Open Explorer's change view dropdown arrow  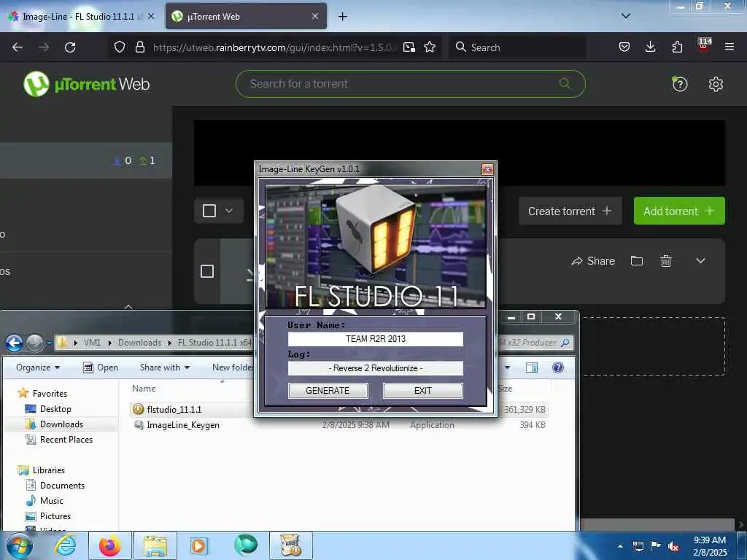click(508, 367)
